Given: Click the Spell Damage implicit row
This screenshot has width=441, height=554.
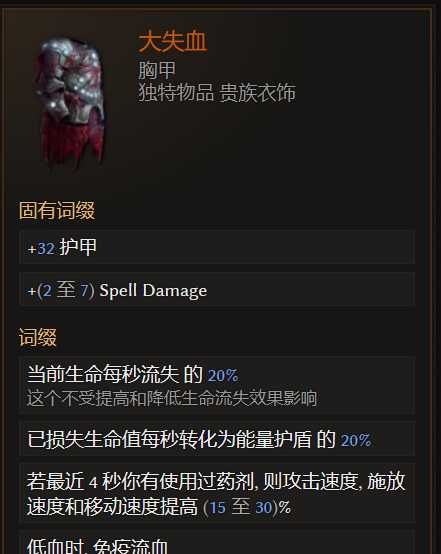Looking at the screenshot, I should 217,290.
